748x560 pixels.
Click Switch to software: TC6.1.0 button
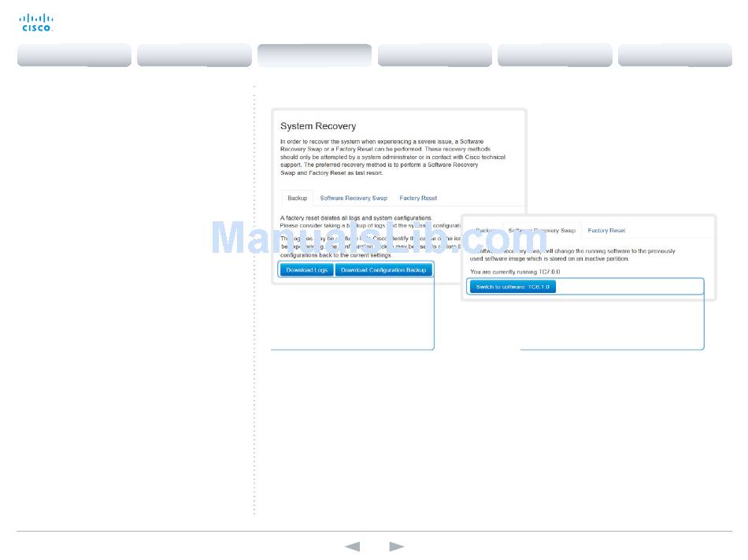[x=513, y=287]
